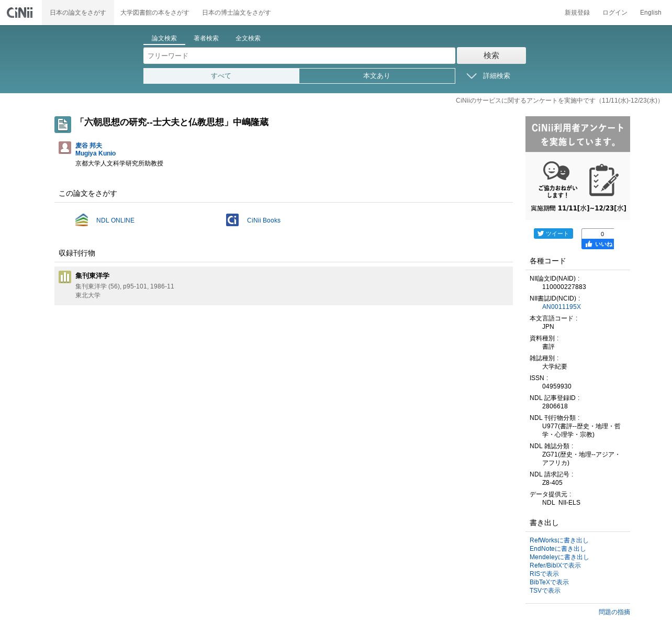
Task: Click the call number Z8-405
Action: [552, 483]
